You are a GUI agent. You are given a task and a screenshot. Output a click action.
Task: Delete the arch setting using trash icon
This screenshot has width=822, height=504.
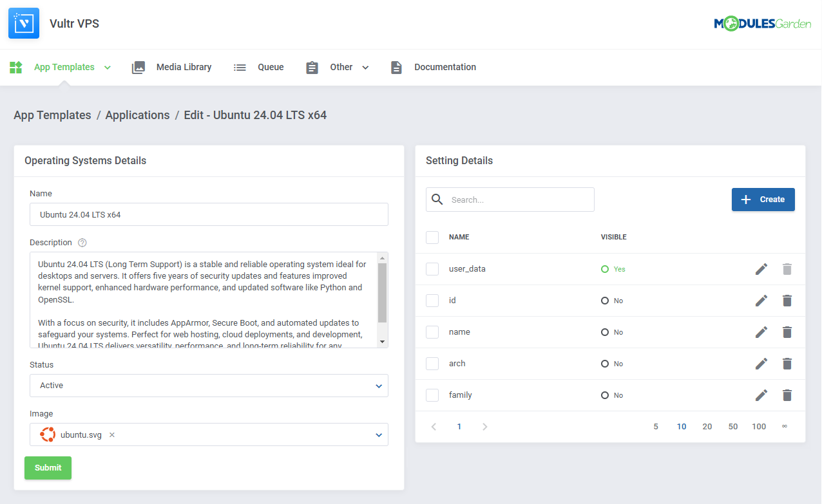coord(787,363)
